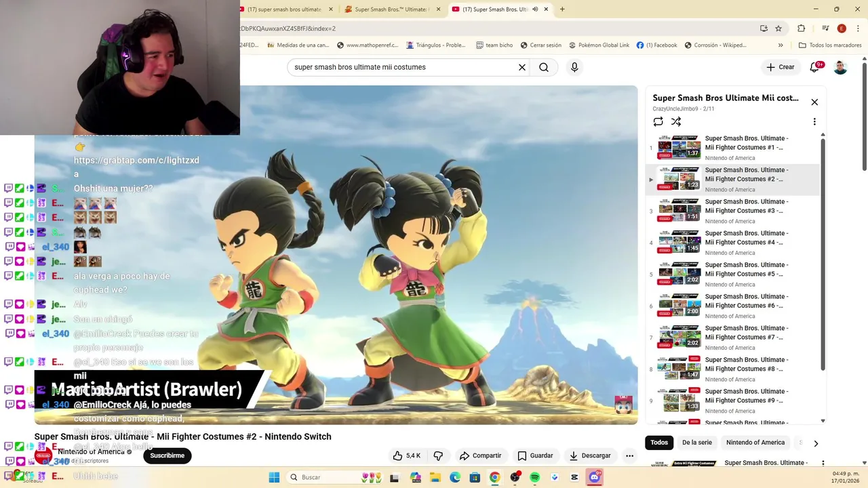This screenshot has height=488, width=868.
Task: Open CapCut from the taskbar
Action: click(x=574, y=477)
